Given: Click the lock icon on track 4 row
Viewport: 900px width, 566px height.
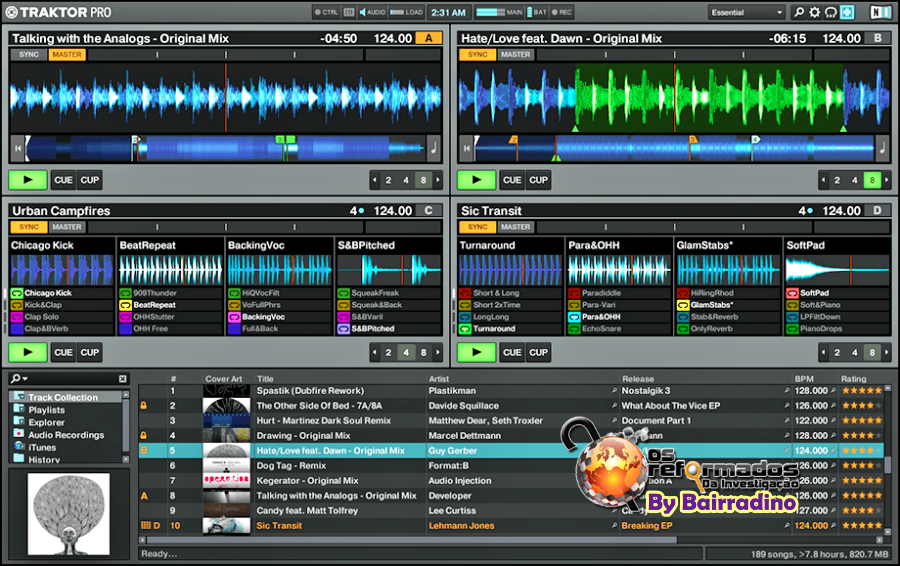Looking at the screenshot, I should (x=144, y=435).
